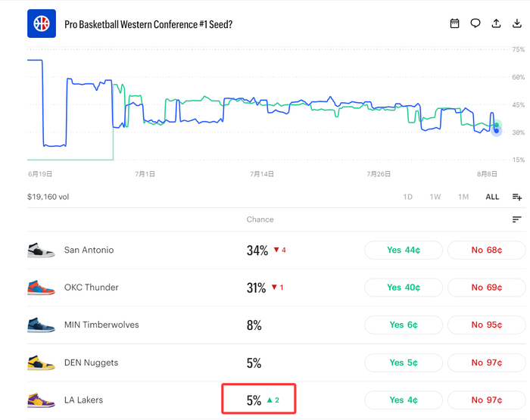Buy Yes 5¢ for DEN Nuggets

click(x=404, y=362)
